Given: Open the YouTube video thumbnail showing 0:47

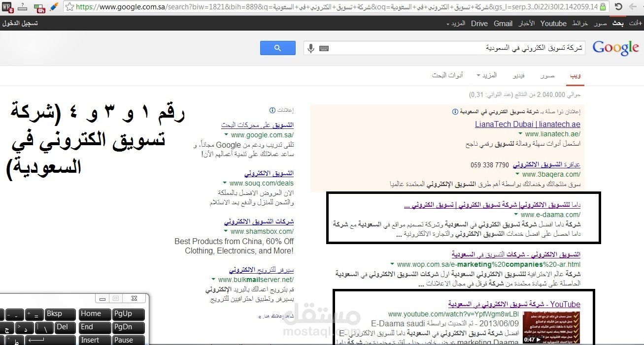Looking at the screenshot, I should click(551, 327).
